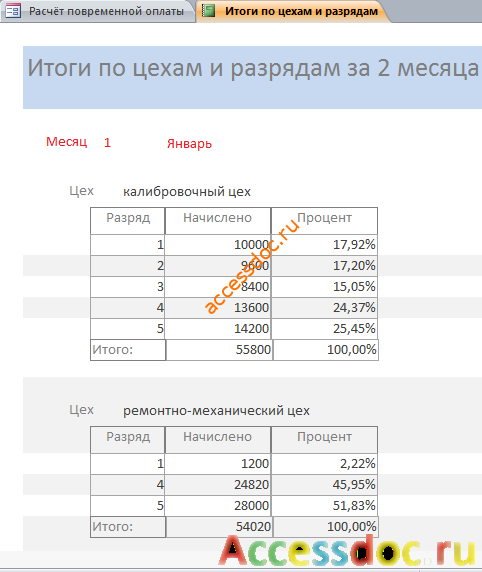Click the Начислено header of ремонтно-механический цех table
The image size is (482, 572).
[218, 440]
